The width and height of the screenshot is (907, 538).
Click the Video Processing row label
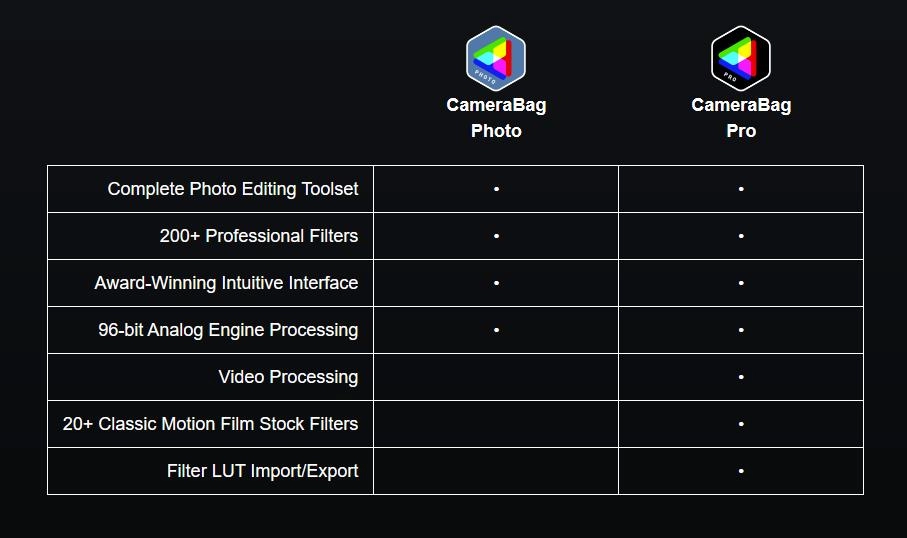tap(288, 377)
